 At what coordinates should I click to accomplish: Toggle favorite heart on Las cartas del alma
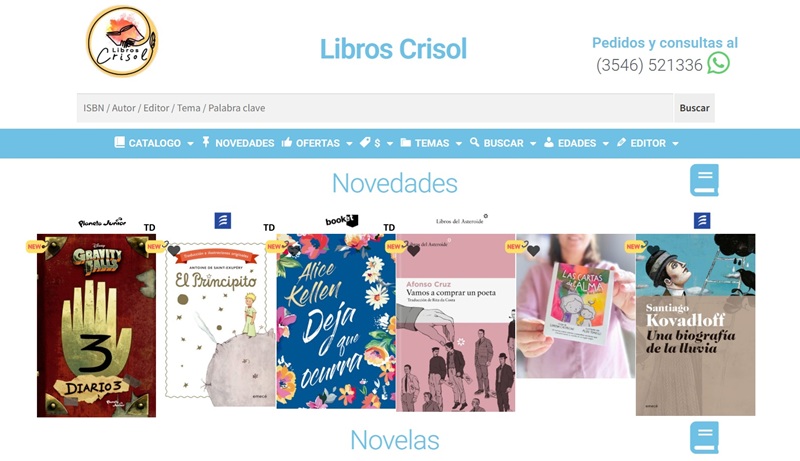tap(533, 250)
